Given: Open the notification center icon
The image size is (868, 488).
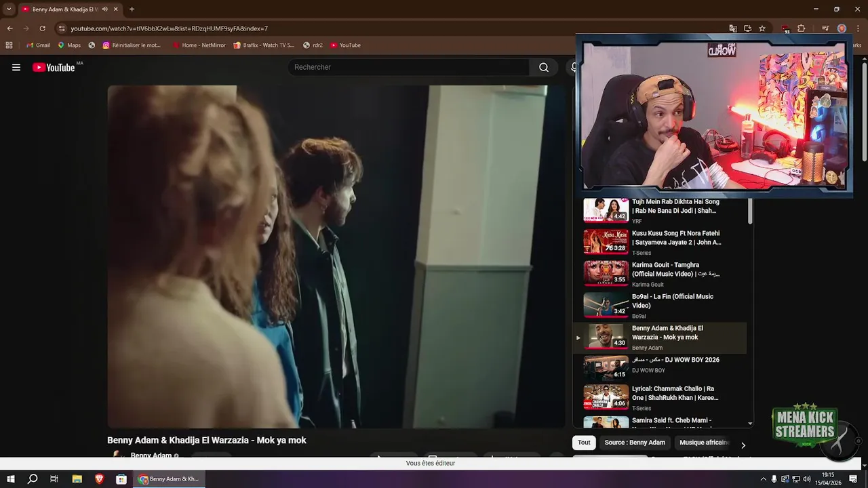Looking at the screenshot, I should coord(854,479).
